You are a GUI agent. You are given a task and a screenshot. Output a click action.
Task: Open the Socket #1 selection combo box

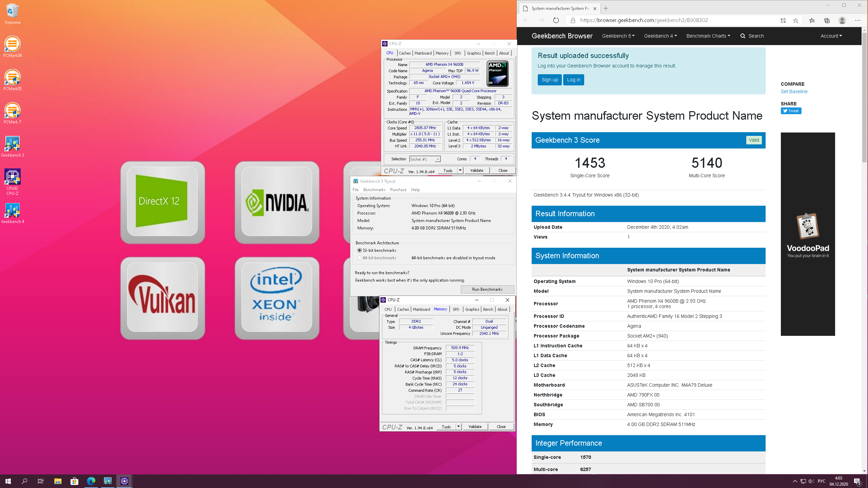(425, 159)
